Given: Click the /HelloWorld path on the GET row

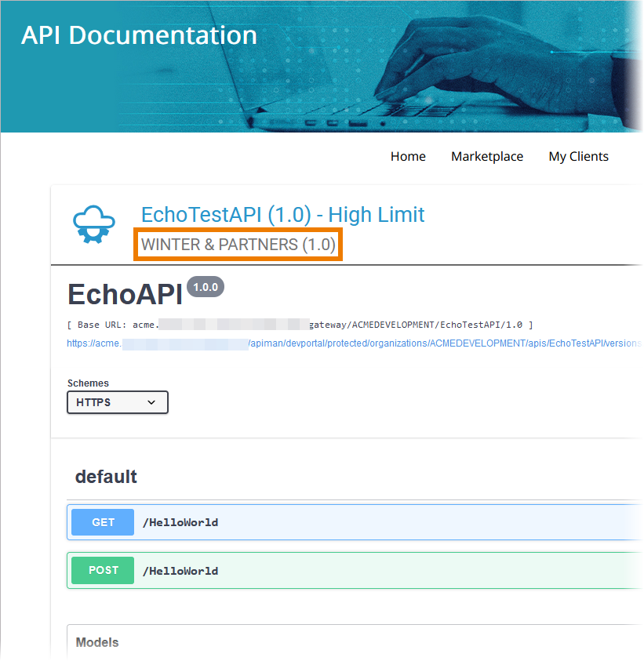Looking at the screenshot, I should click(181, 522).
